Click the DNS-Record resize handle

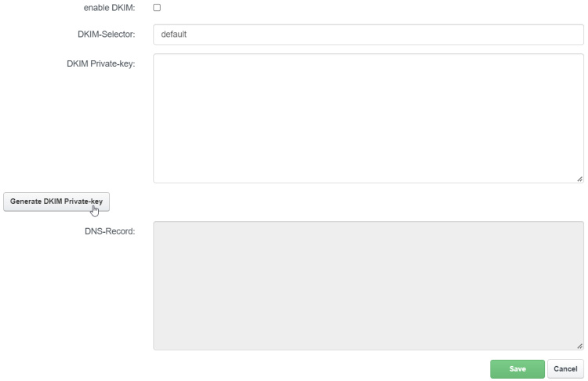point(579,346)
